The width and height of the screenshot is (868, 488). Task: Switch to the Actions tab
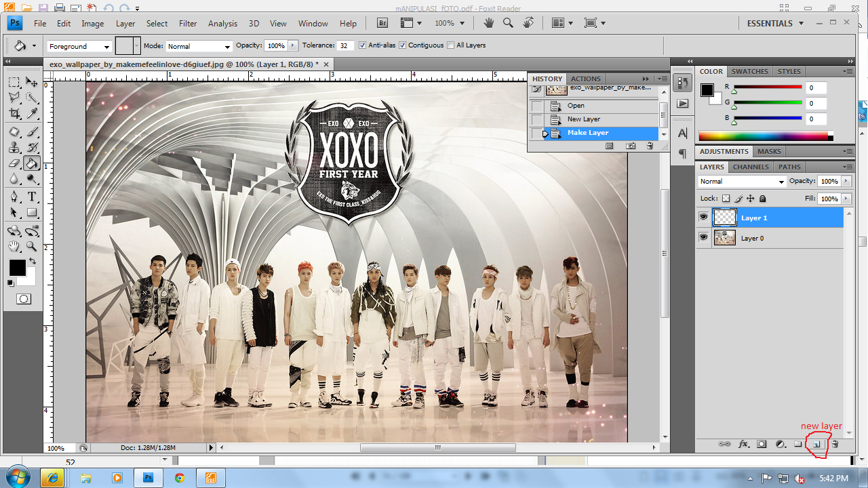(586, 79)
